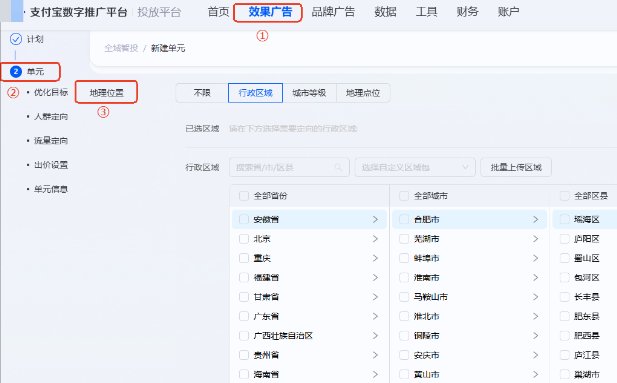Click 庐江县 district name text
This screenshot has height=383, width=617.
(x=587, y=355)
